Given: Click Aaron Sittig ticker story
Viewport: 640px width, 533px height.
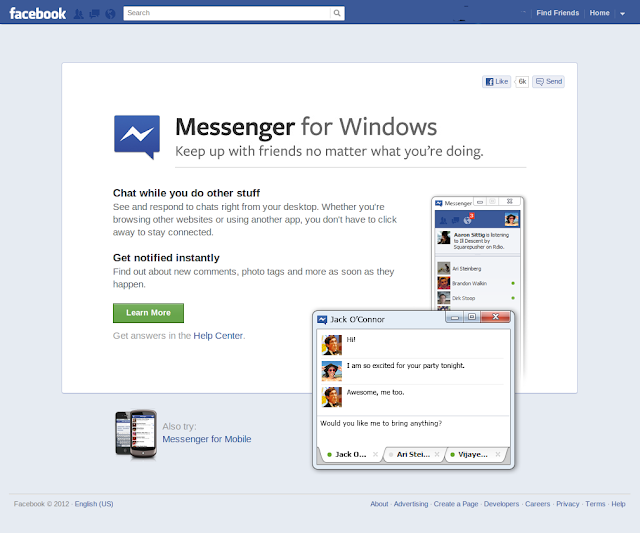Looking at the screenshot, I should coord(478,241).
